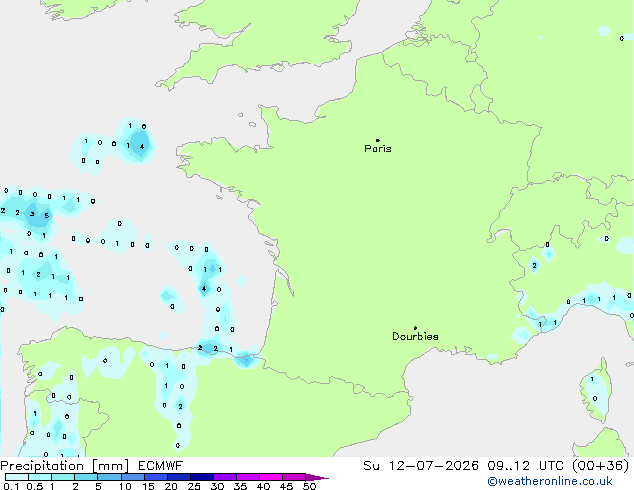Click the purple over-50 arrow on the scale

pos(317,477)
